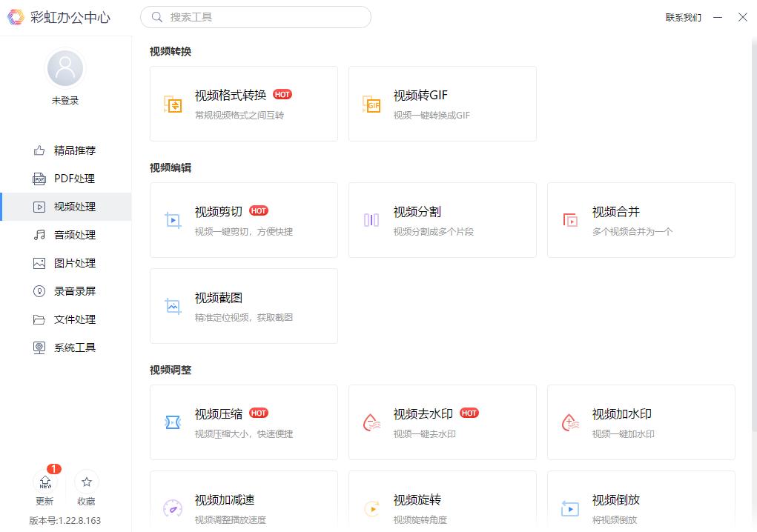This screenshot has height=532, width=757.
Task: Select the 视频加水印 watermark tool
Action: (641, 422)
